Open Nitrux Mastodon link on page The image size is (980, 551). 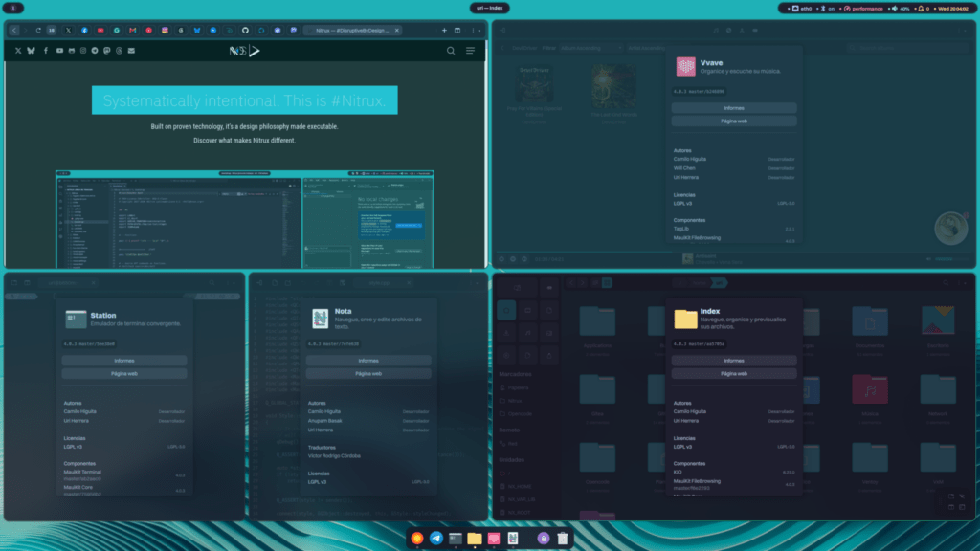[x=107, y=51]
